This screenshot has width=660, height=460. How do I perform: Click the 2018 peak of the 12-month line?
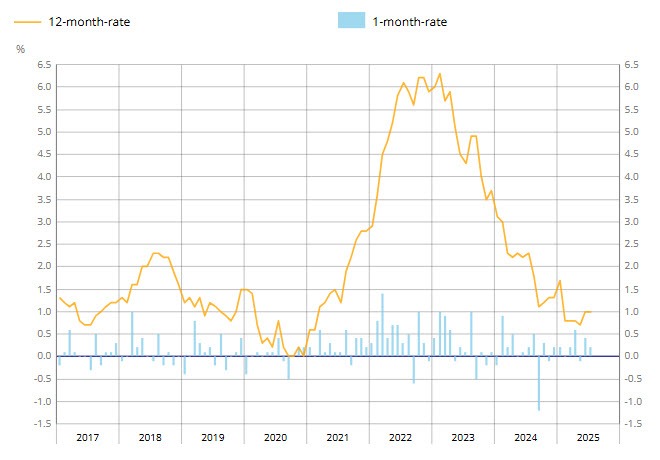tap(155, 253)
